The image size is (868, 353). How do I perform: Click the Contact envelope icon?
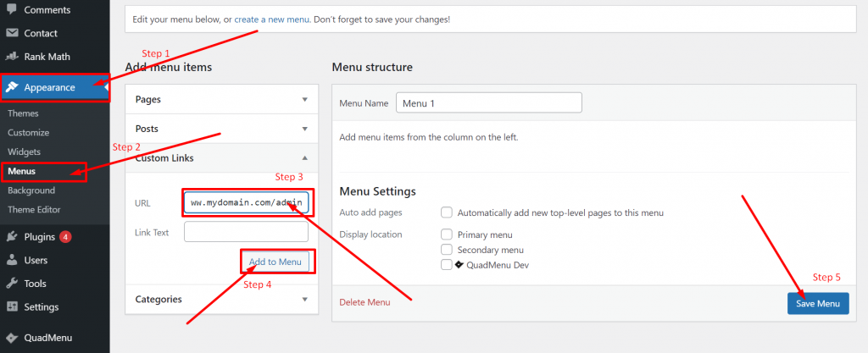(12, 33)
